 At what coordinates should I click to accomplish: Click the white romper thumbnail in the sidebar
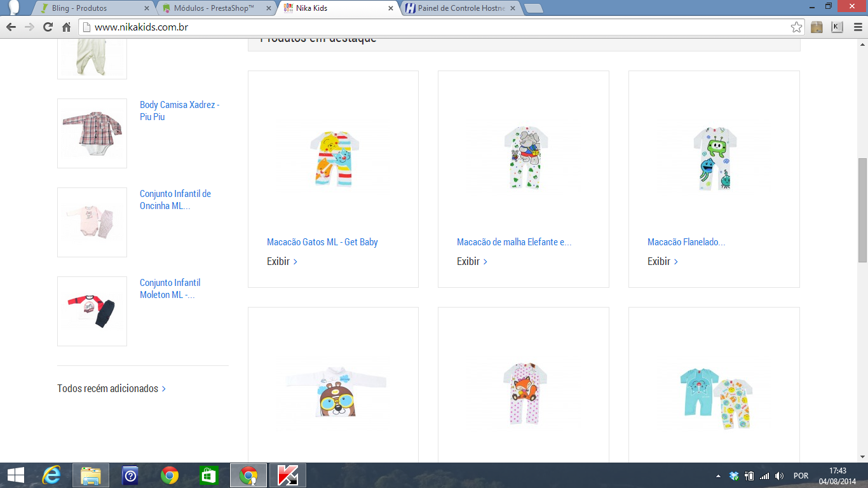[92, 58]
